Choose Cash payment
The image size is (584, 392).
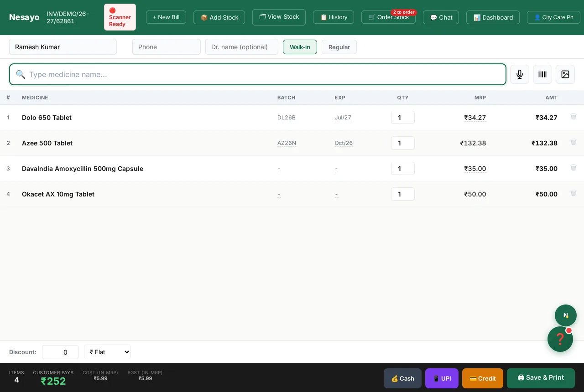(x=402, y=378)
